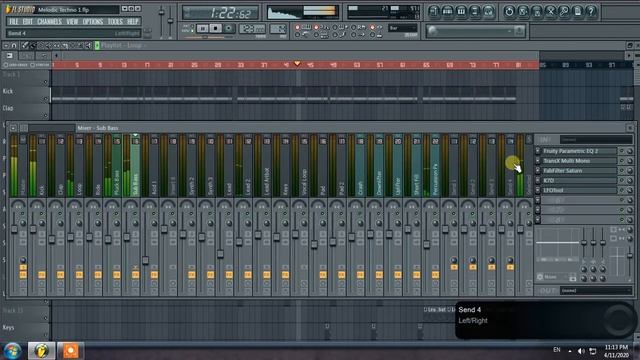Open the FabFilter Saturn effect slot
Image resolution: width=640 pixels, height=360 pixels.
(x=579, y=171)
